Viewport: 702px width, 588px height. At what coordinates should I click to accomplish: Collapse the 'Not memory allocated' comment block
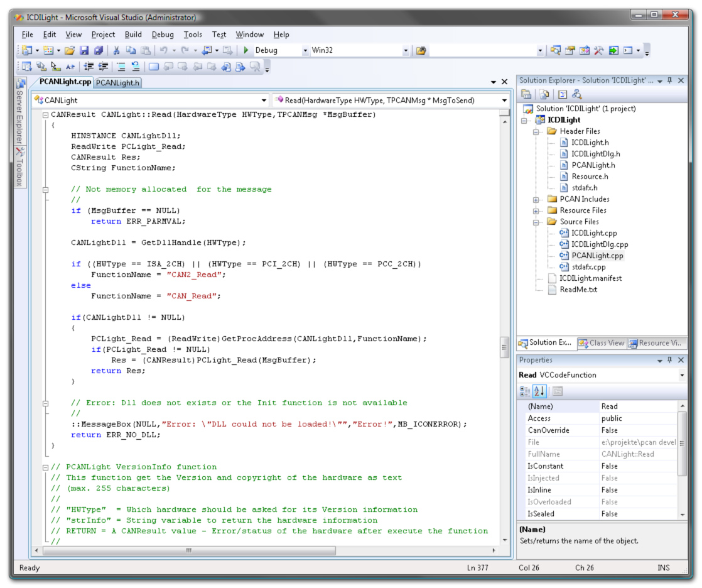pos(46,190)
